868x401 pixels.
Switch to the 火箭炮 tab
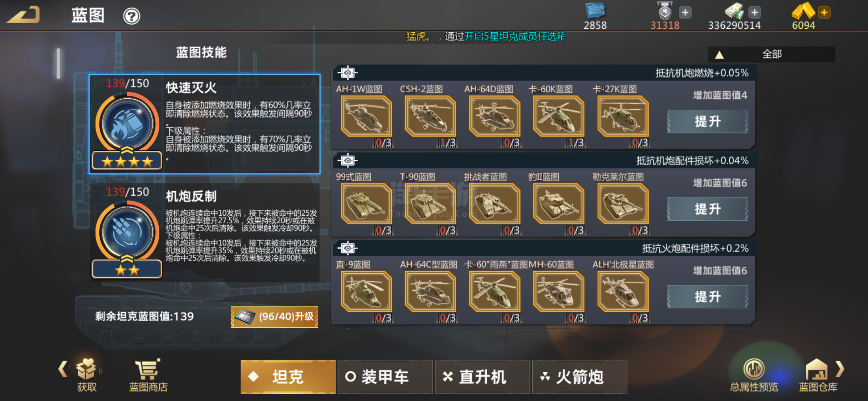pyautogui.click(x=580, y=377)
